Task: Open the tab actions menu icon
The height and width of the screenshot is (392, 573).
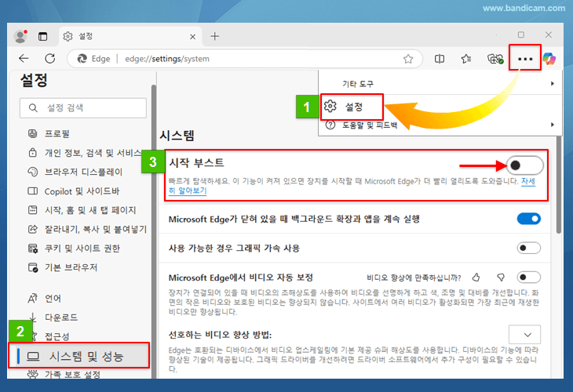Action: click(x=42, y=37)
